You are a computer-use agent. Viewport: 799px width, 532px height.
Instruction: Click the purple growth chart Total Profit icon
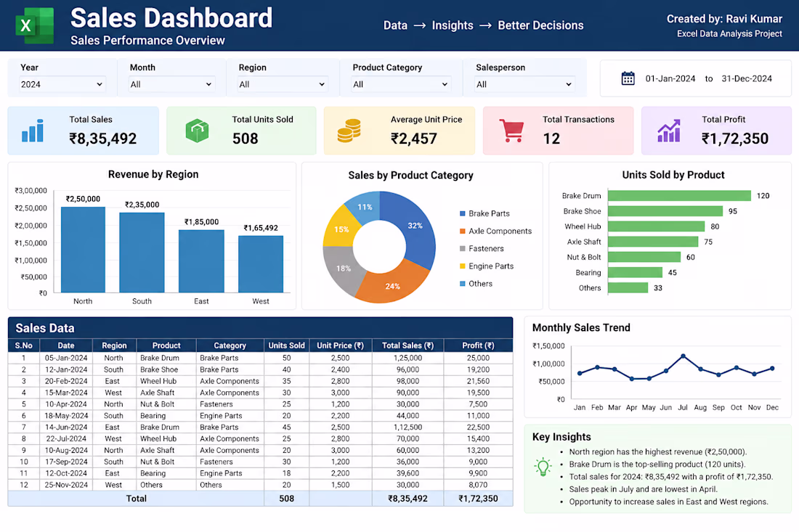(x=669, y=131)
